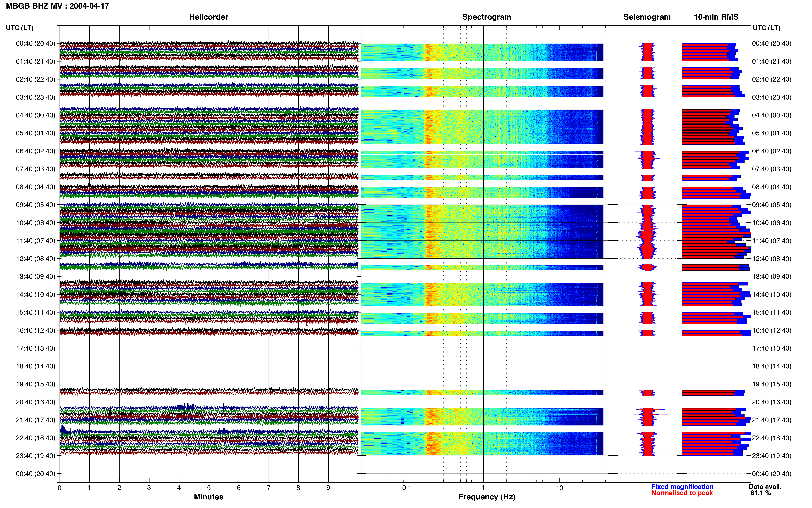Screen dimensions: 812x508
Task: Select the 10-min RMS panel heading
Action: point(716,17)
